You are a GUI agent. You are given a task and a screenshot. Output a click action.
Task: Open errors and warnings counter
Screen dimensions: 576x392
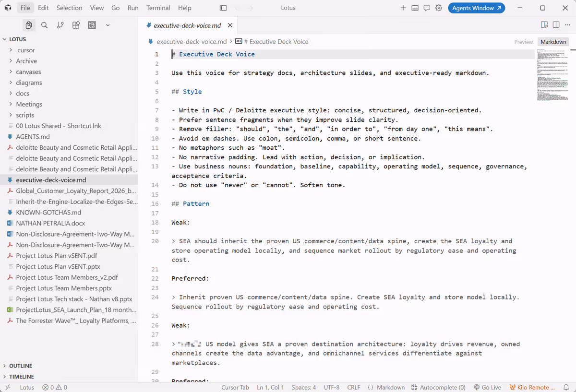pos(55,387)
